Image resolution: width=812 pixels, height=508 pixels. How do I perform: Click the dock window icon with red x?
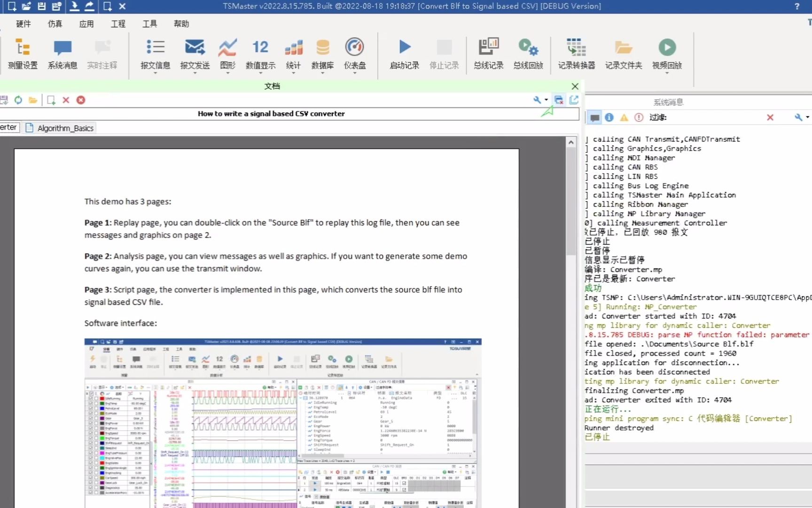point(559,99)
